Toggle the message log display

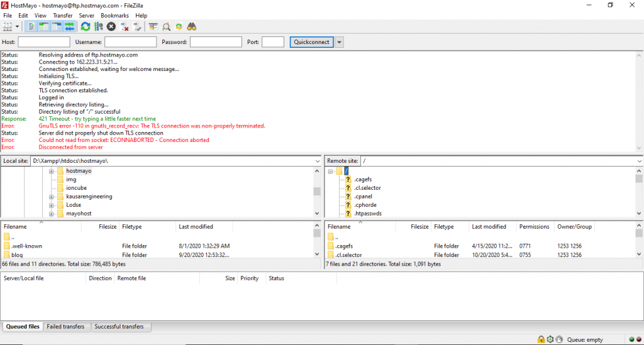[x=31, y=26]
